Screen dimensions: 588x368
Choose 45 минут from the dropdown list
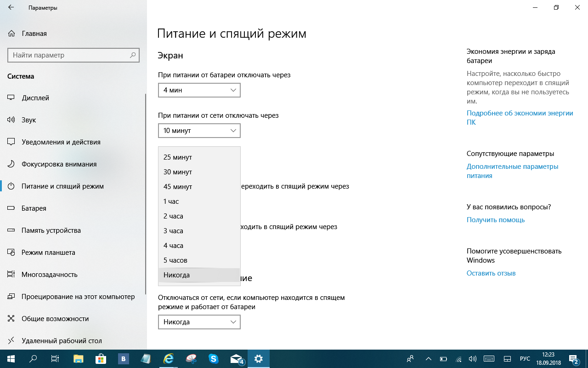tap(199, 187)
